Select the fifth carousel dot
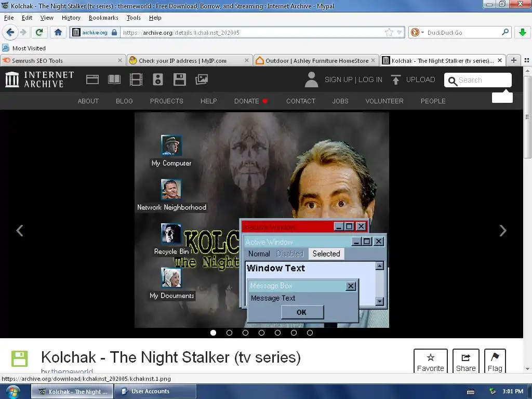The height and width of the screenshot is (399, 532). point(277,333)
